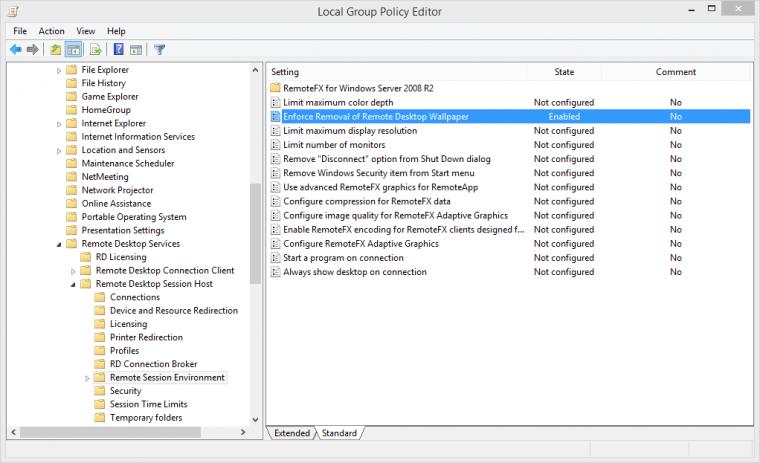Expand the Remote Session Environment node
This screenshot has width=760, height=463.
tap(87, 378)
